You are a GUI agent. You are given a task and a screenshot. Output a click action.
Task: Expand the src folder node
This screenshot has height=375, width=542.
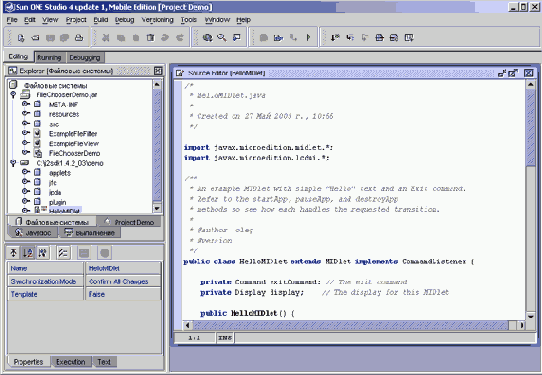[26, 123]
